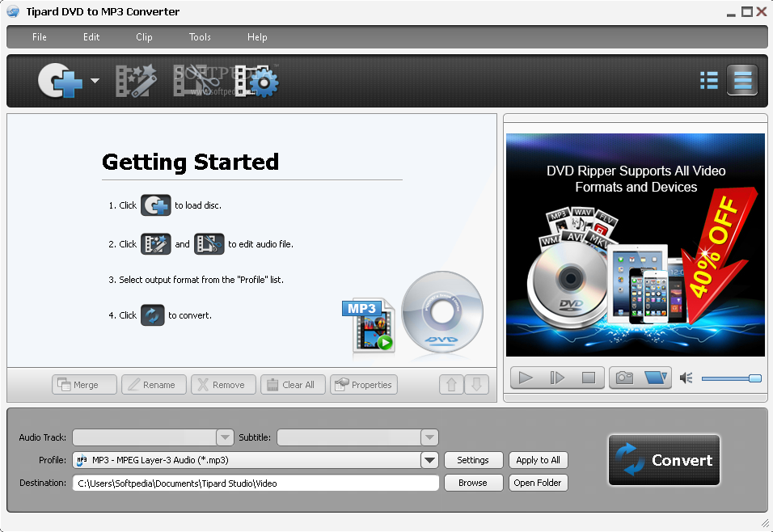773x532 pixels.
Task: Open the Profile dropdown arrow
Action: (x=429, y=460)
